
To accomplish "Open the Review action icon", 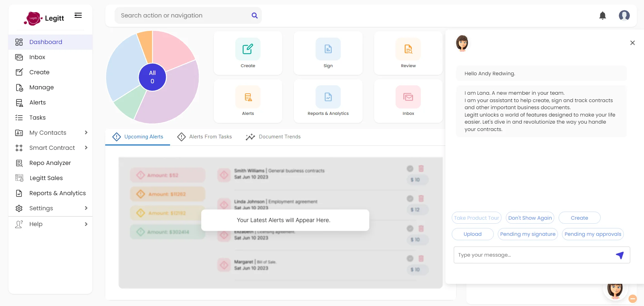I will point(408,49).
